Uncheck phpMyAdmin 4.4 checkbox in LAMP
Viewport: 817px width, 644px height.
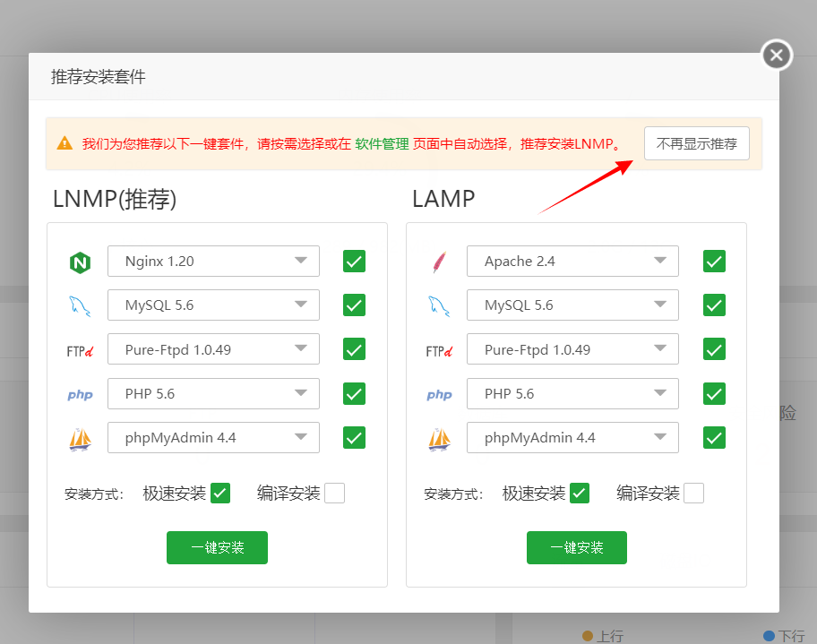[714, 438]
